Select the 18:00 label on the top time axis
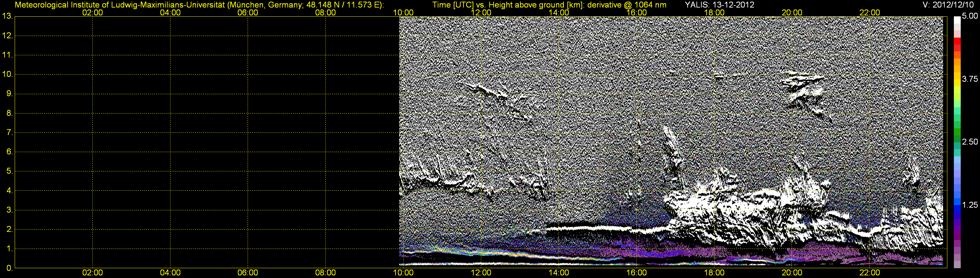Image resolution: width=980 pixels, height=278 pixels. point(714,12)
